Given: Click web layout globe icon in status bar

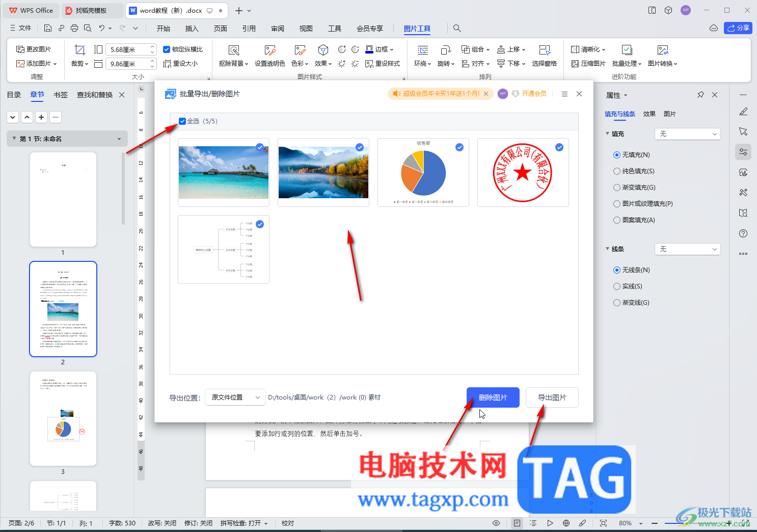Looking at the screenshot, I should tap(566, 523).
